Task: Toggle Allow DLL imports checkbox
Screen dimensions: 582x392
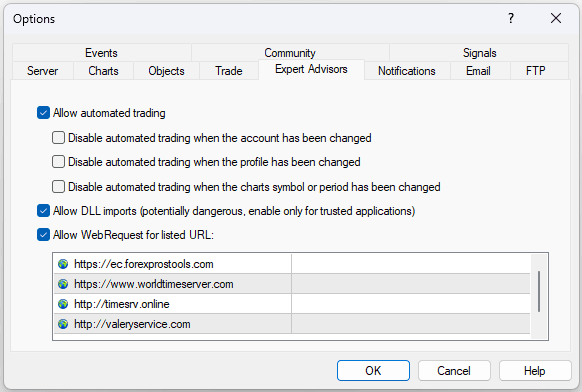Action: 43,211
